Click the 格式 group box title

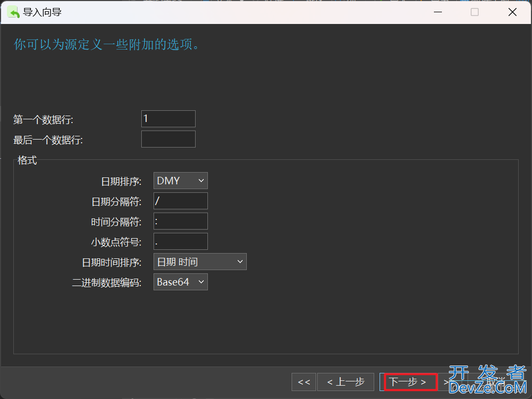click(x=27, y=160)
